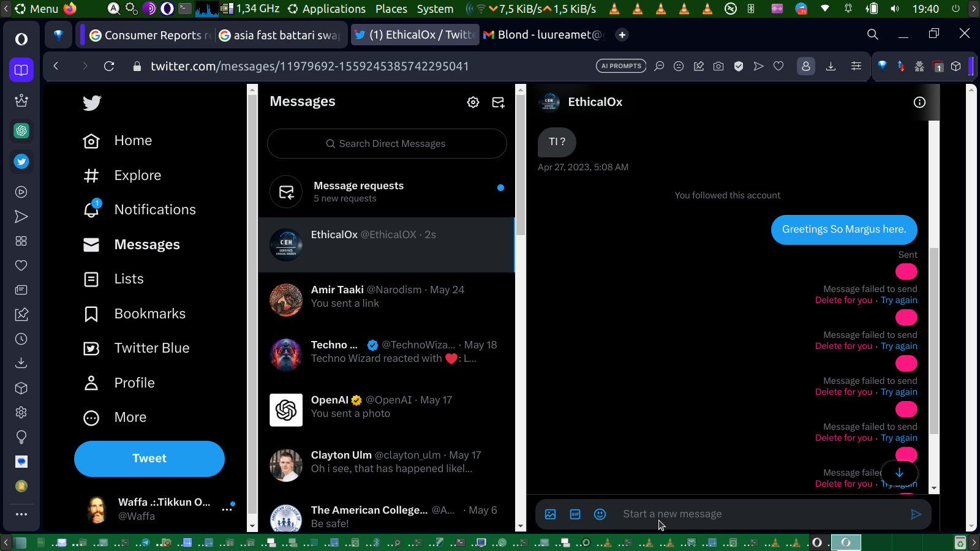980x551 pixels.
Task: Open Lists in Twitter navigation
Action: point(113,279)
